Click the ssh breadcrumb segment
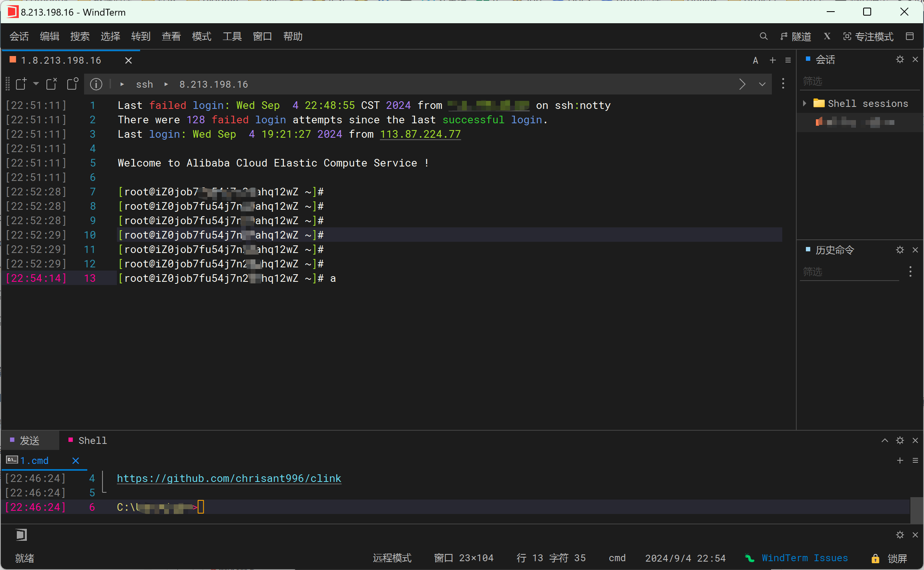 coord(145,84)
